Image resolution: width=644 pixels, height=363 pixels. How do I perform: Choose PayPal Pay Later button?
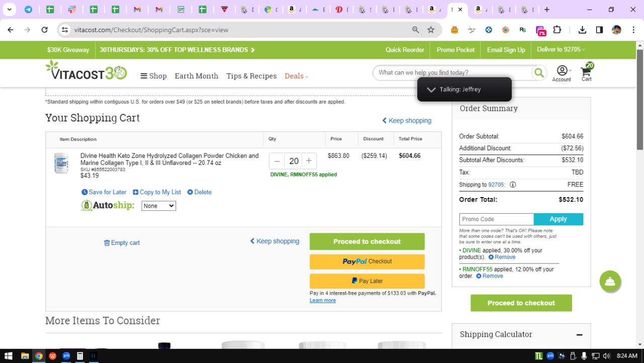[x=367, y=281]
